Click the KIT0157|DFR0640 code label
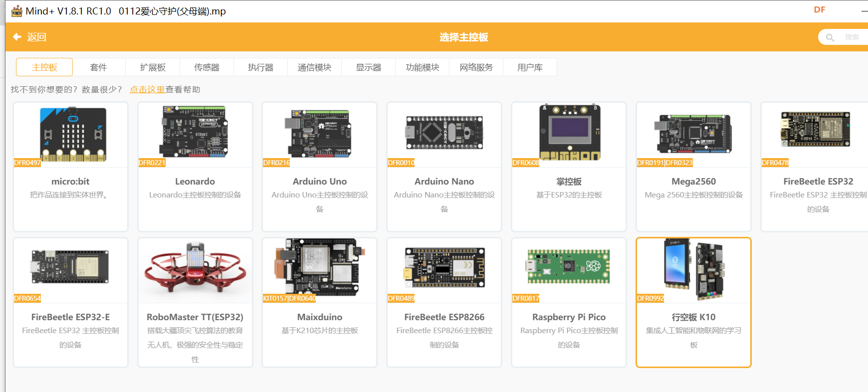 [x=289, y=298]
